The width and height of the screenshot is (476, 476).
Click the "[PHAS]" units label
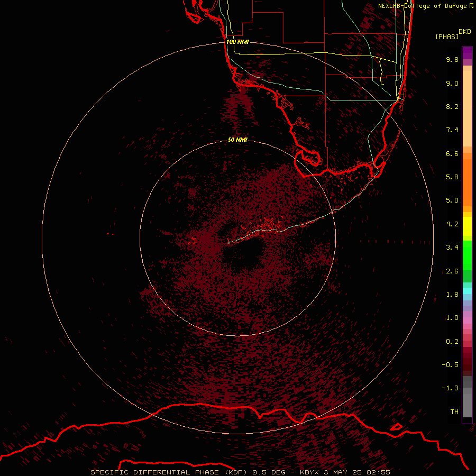[x=447, y=36]
